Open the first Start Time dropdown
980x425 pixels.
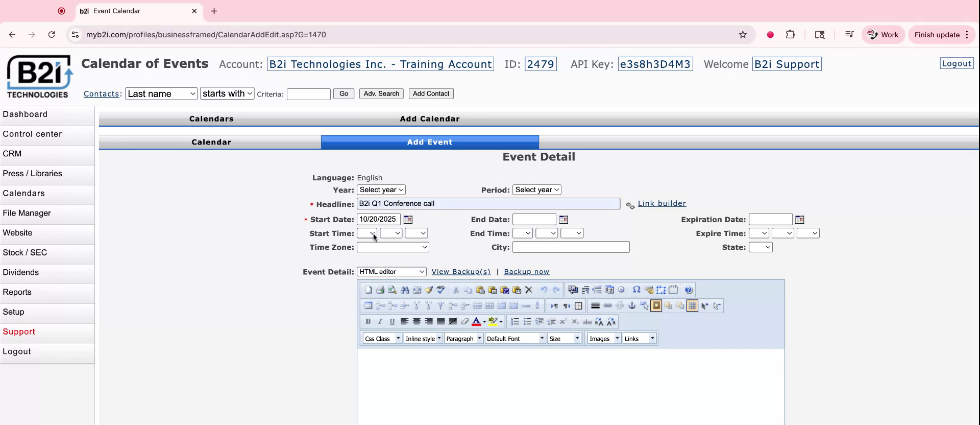coord(367,233)
